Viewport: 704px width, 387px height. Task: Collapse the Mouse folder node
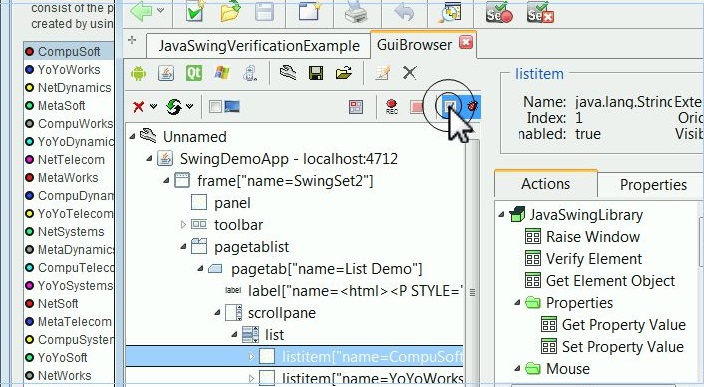pos(518,368)
